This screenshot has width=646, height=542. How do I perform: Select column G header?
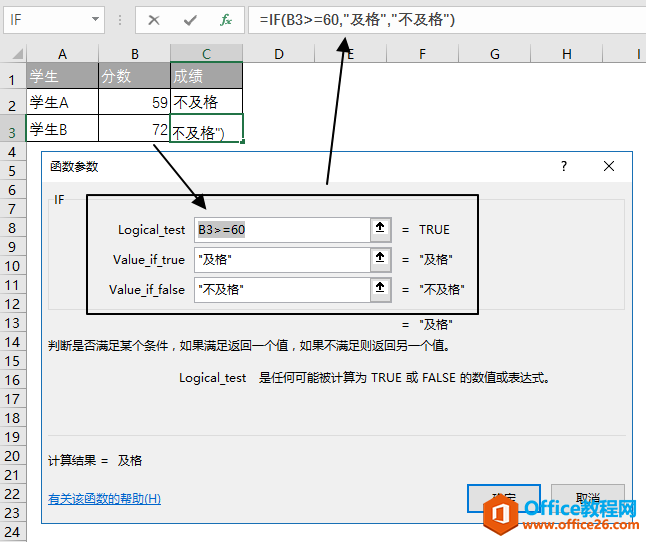click(494, 54)
